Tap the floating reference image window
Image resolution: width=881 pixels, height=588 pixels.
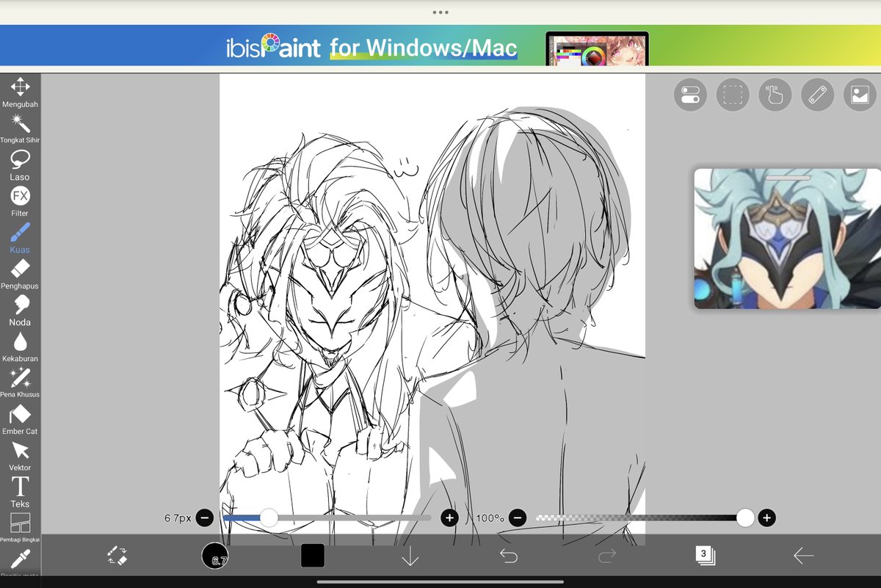pyautogui.click(x=788, y=239)
